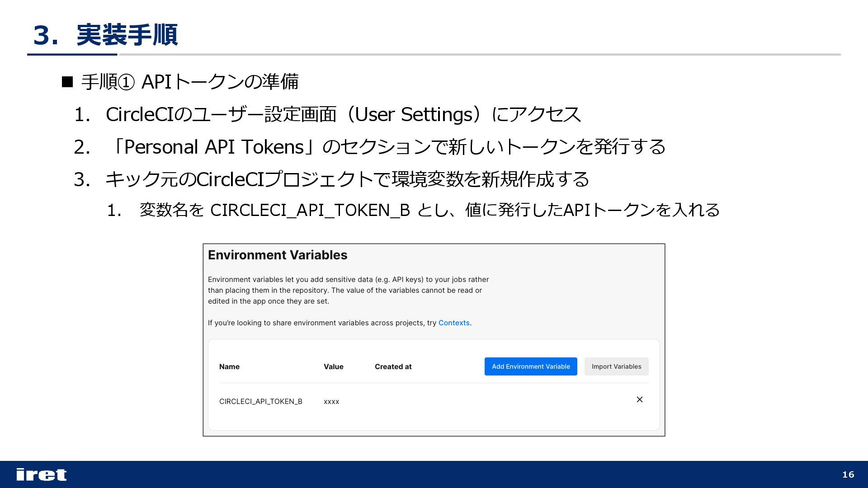Click the sub-step mentioning CIRCLECI_API_TOKEN_B
The image size is (868, 488).
point(429,210)
